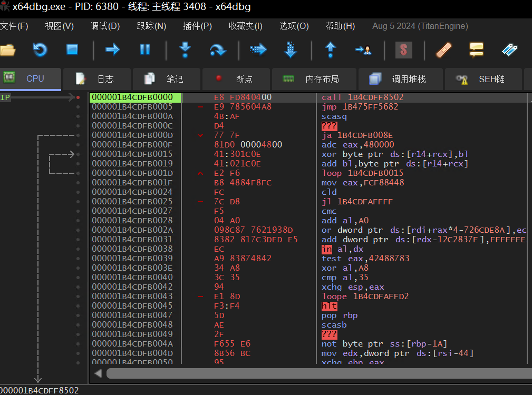This screenshot has height=395, width=532.
Task: Expand the 插件(P) plugins menu
Action: point(197,26)
